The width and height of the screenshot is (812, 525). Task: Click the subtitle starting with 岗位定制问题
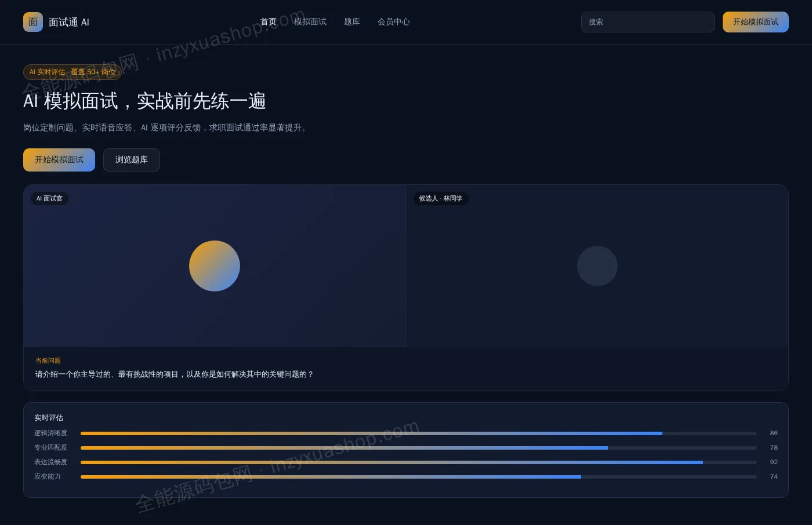[x=166, y=127]
